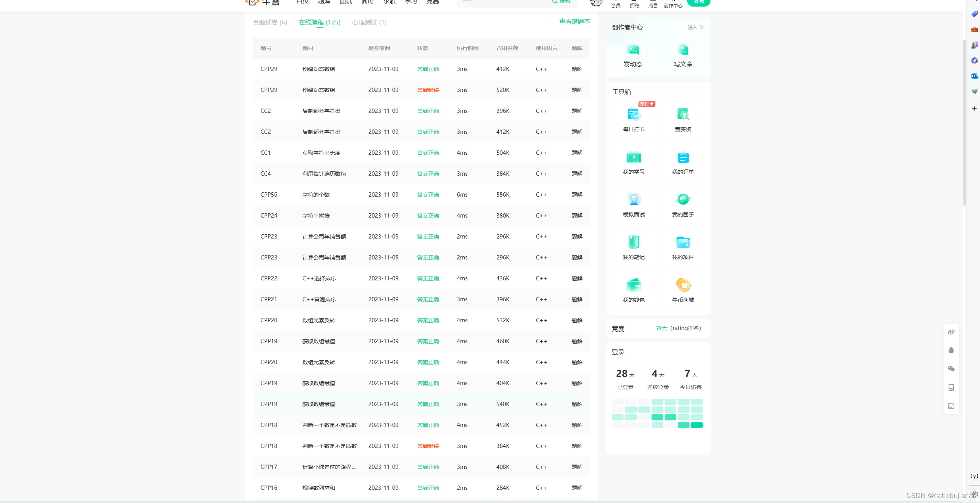Viewport: 980px width, 503px height.
Task: Open the 查看错题本 link
Action: tap(574, 22)
